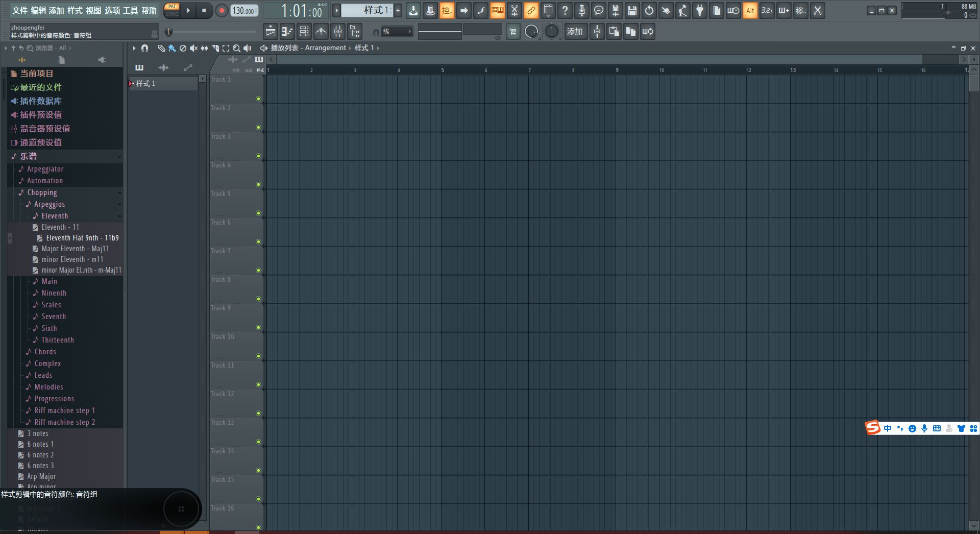Click the microphone recording icon
Screen dimensions: 980x534
pos(581,10)
